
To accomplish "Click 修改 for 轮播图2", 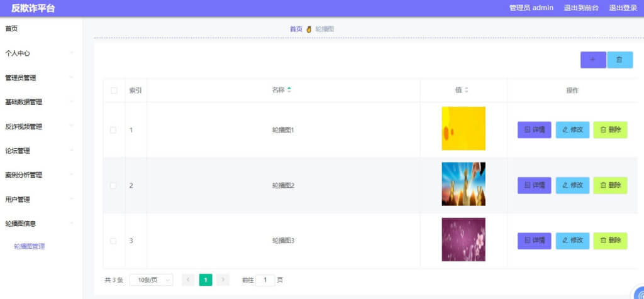I will (572, 185).
